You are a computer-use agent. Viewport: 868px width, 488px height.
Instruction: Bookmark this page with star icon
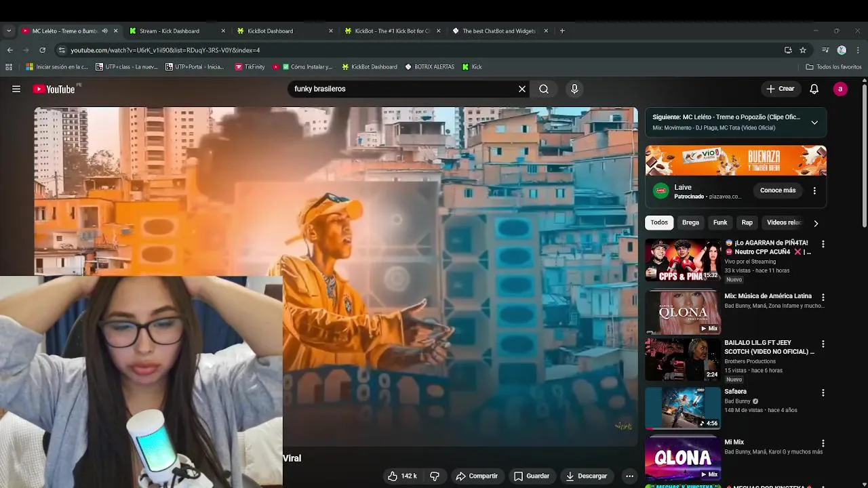(803, 50)
